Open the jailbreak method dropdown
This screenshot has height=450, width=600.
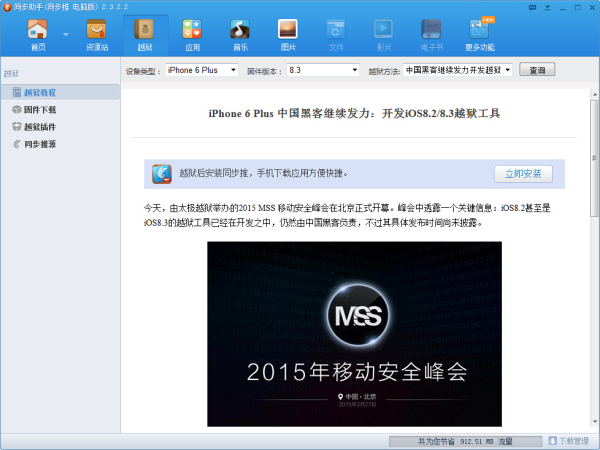coord(457,70)
